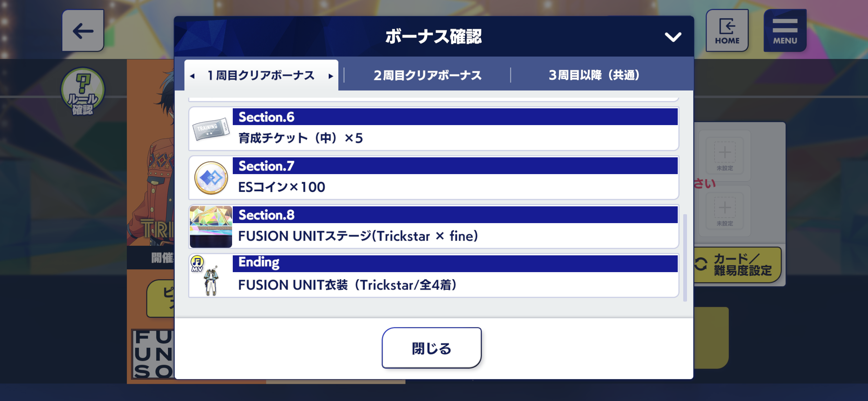Screen dimensions: 868x401
Task: Click the 閉じる button
Action: click(432, 348)
